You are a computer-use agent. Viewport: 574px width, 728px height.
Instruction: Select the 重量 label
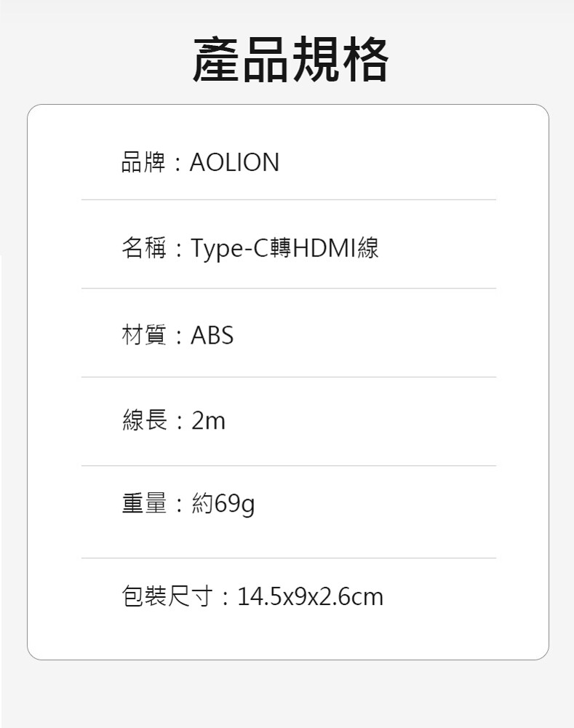point(144,503)
